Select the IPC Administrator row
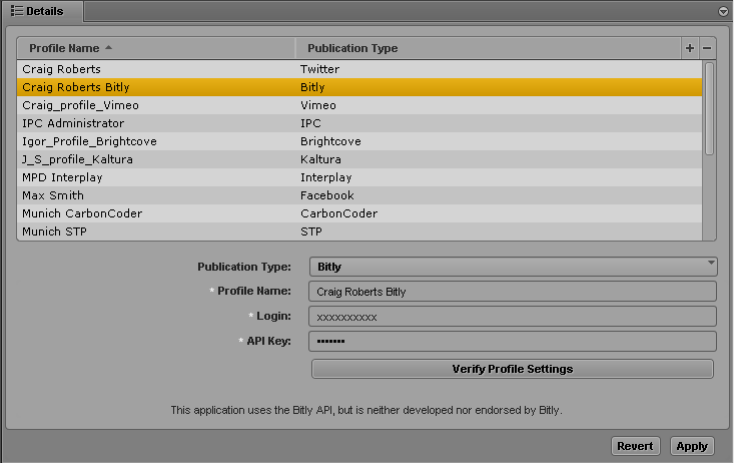 coord(360,123)
